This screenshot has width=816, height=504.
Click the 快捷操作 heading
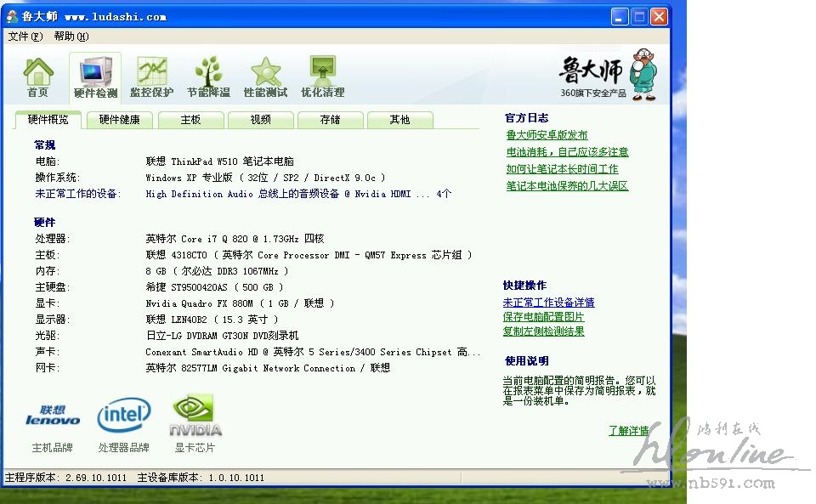point(524,286)
